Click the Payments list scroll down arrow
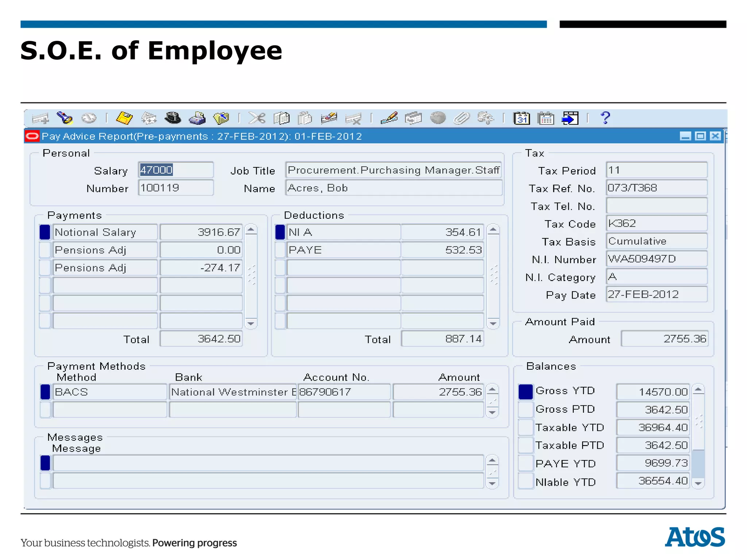 pos(251,323)
